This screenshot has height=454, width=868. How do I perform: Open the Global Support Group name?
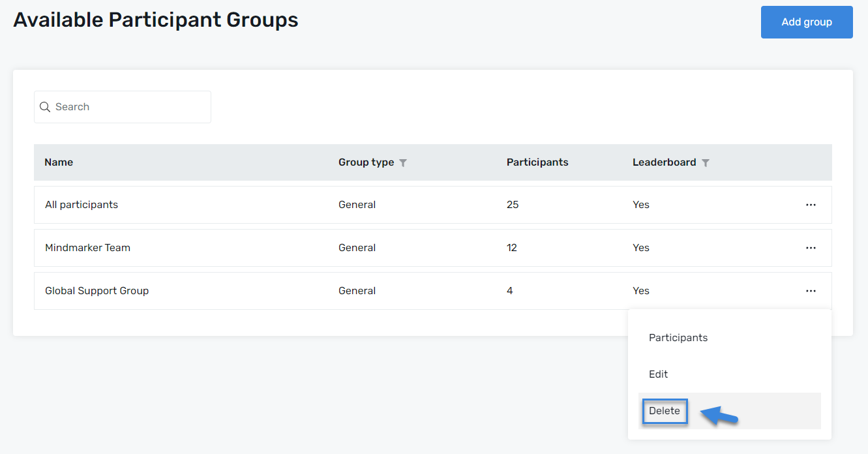pos(97,291)
